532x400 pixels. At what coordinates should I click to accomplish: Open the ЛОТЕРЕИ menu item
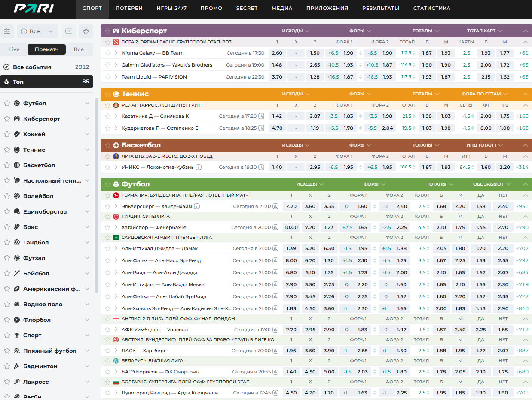point(129,8)
